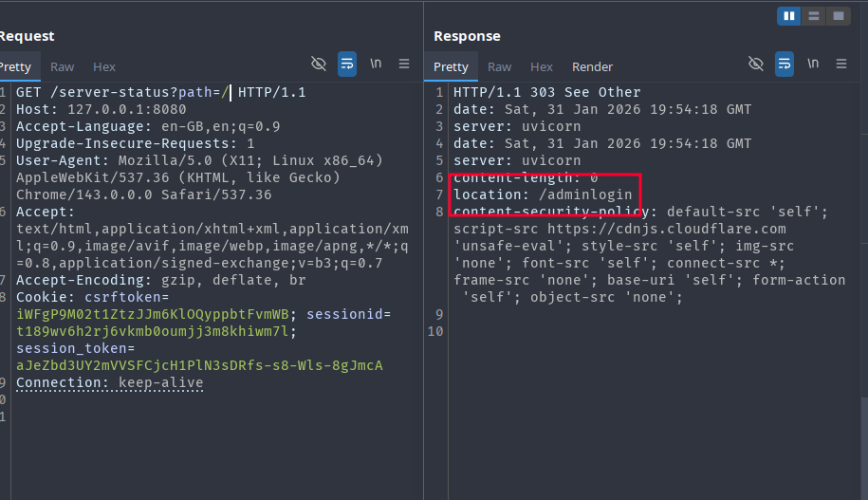The width and height of the screenshot is (868, 500).
Task: Click the \n icon in Request panel
Action: 376,64
